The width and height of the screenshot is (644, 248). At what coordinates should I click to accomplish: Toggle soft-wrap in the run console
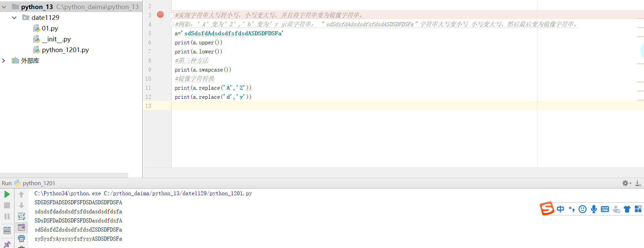point(21,216)
